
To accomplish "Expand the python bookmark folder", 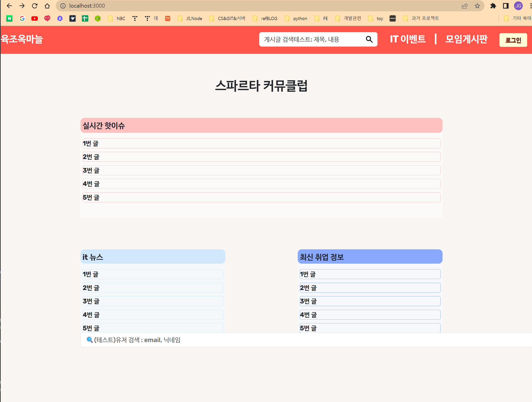I will [x=296, y=18].
